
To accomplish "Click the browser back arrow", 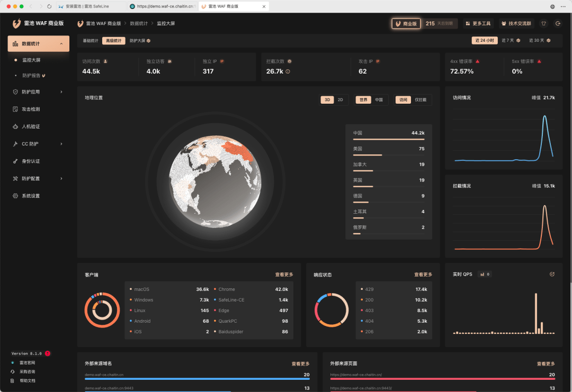I will [31, 6].
